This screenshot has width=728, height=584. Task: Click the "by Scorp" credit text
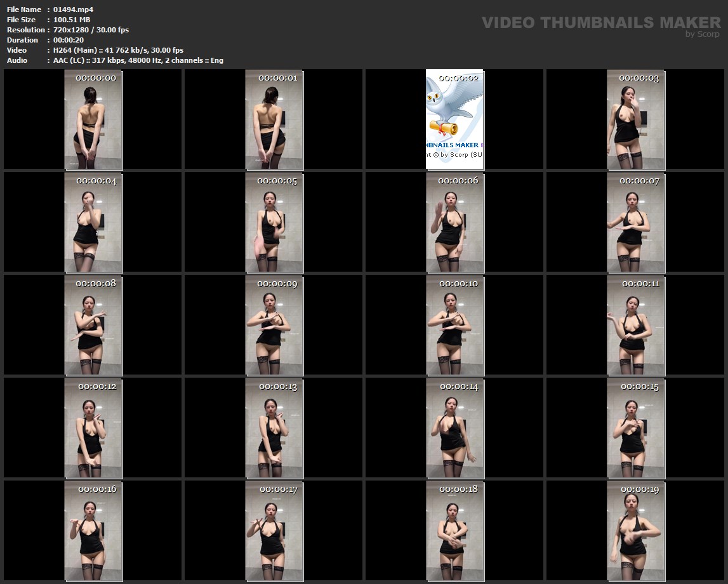702,34
